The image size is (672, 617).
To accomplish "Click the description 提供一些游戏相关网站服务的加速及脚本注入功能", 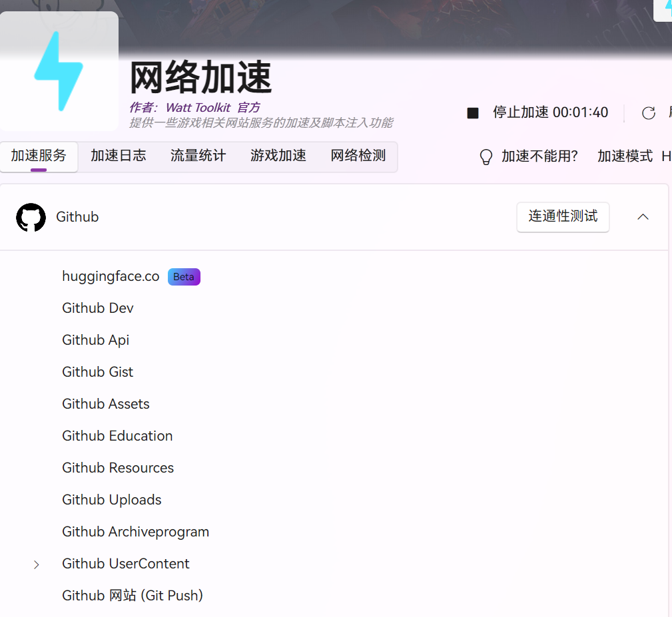I will [261, 123].
